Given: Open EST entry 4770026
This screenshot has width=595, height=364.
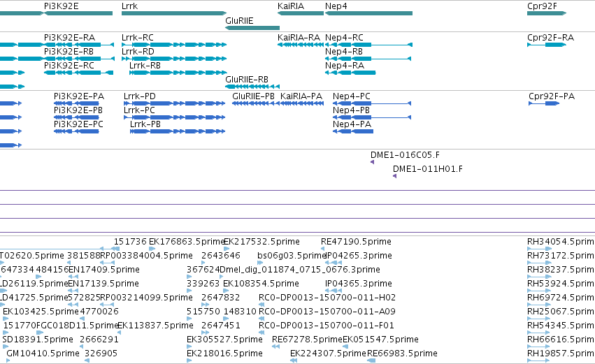Looking at the screenshot, I should click(99, 312).
